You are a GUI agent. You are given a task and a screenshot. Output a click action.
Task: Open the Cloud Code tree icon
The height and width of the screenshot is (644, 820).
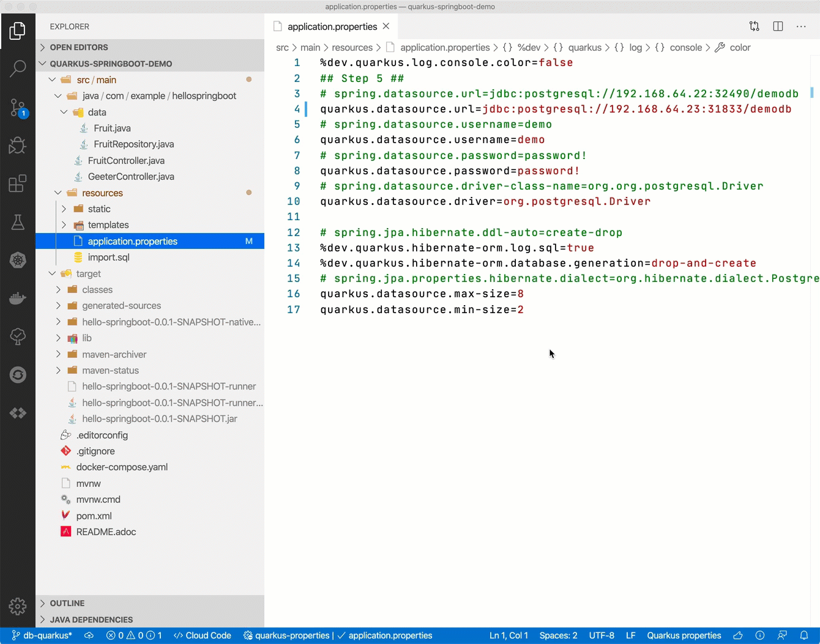pos(18,336)
